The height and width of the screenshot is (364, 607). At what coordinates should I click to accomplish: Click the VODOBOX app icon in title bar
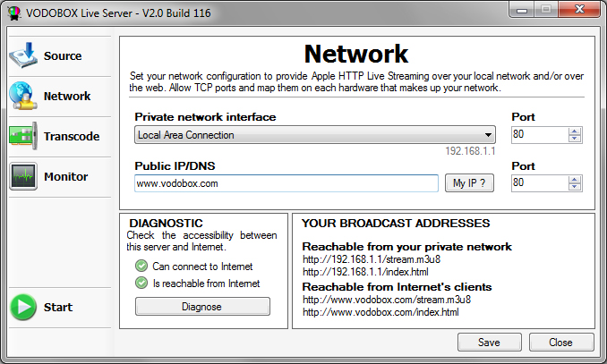(x=14, y=13)
